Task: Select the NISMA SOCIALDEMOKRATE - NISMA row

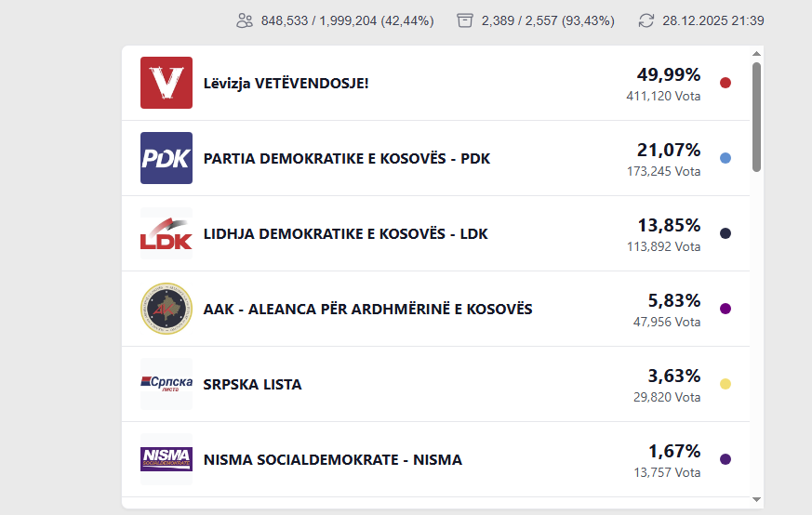Action: 332,460
